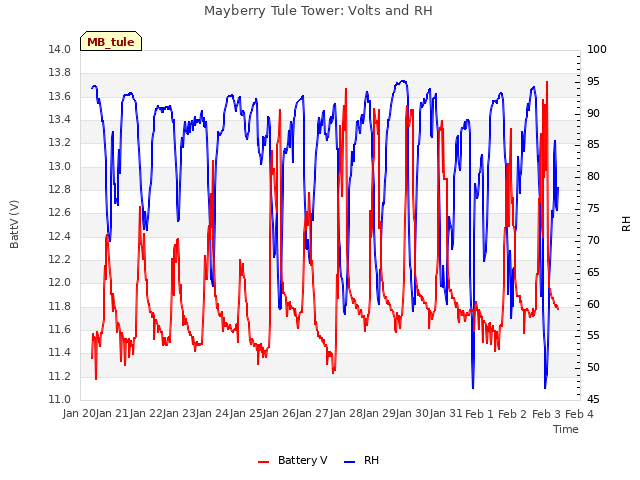Click the Jan 29 x-axis tick label
This screenshot has height=480, width=640.
(379, 413)
